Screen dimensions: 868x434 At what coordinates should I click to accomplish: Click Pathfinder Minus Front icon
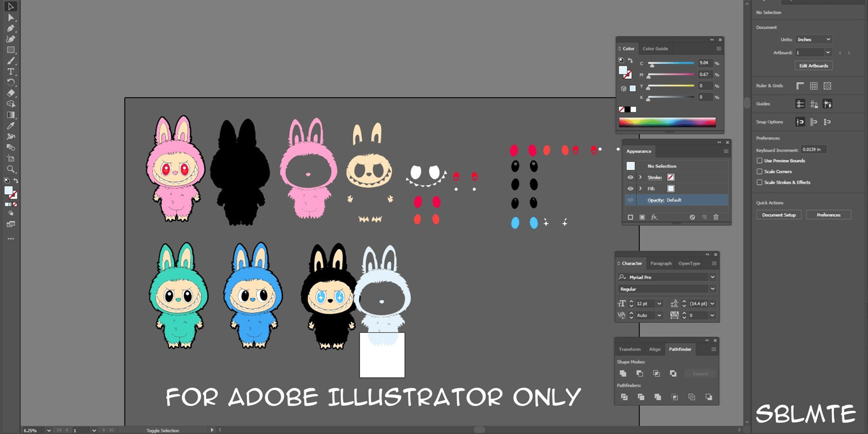(640, 374)
